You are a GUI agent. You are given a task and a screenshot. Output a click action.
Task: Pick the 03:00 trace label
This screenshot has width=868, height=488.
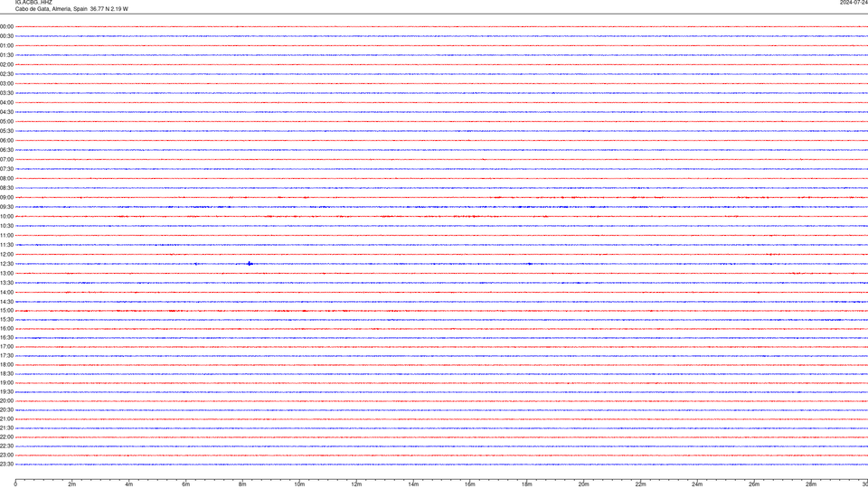click(6, 83)
